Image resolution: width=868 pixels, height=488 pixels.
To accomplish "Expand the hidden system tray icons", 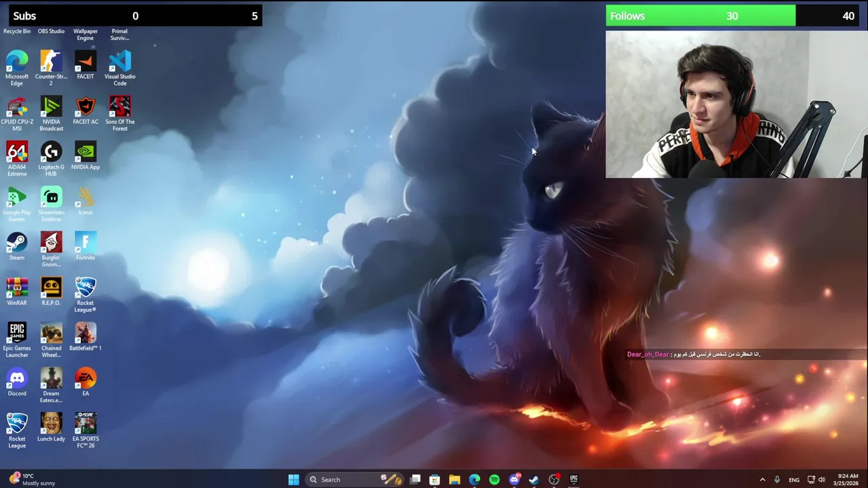I will [762, 480].
